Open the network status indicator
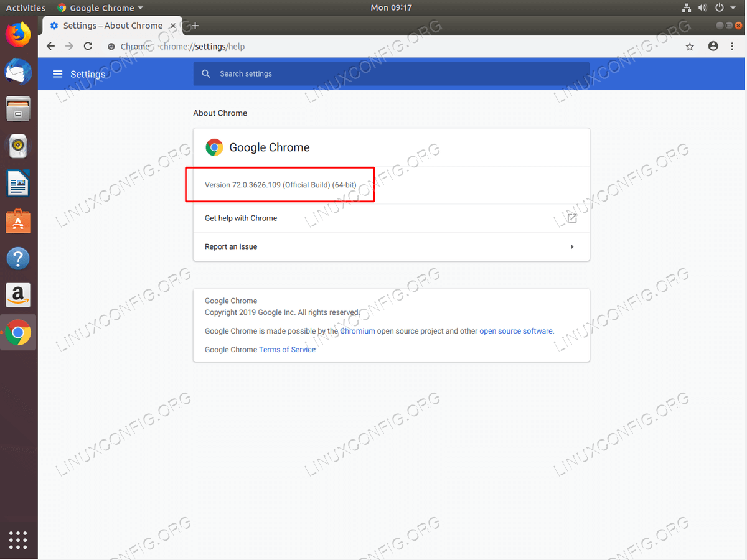The image size is (747, 560). click(x=686, y=7)
